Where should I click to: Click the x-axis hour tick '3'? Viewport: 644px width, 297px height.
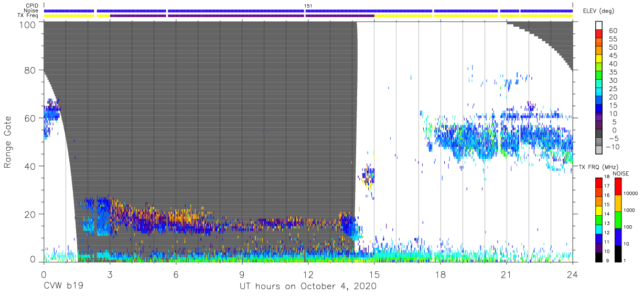point(110,273)
